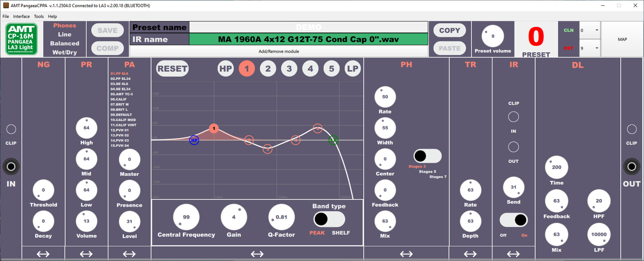644x261 pixels.
Task: Select the LP filter band button
Action: pyautogui.click(x=353, y=69)
